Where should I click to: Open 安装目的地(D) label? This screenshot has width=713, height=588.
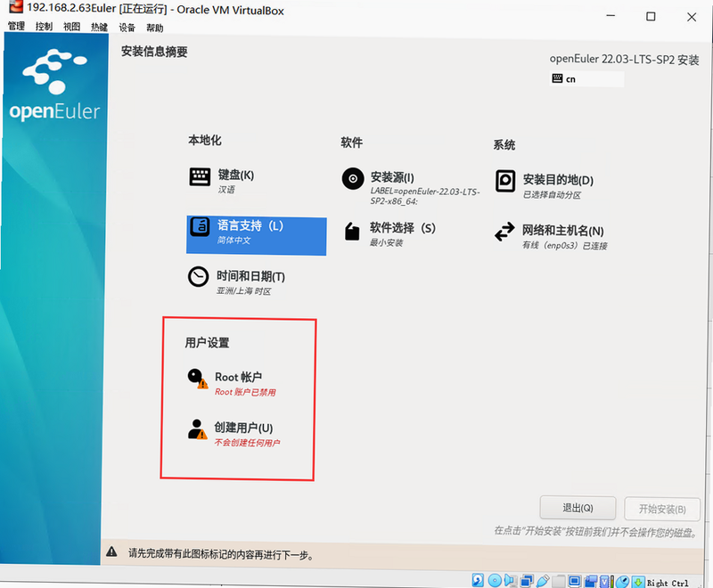pyautogui.click(x=558, y=180)
